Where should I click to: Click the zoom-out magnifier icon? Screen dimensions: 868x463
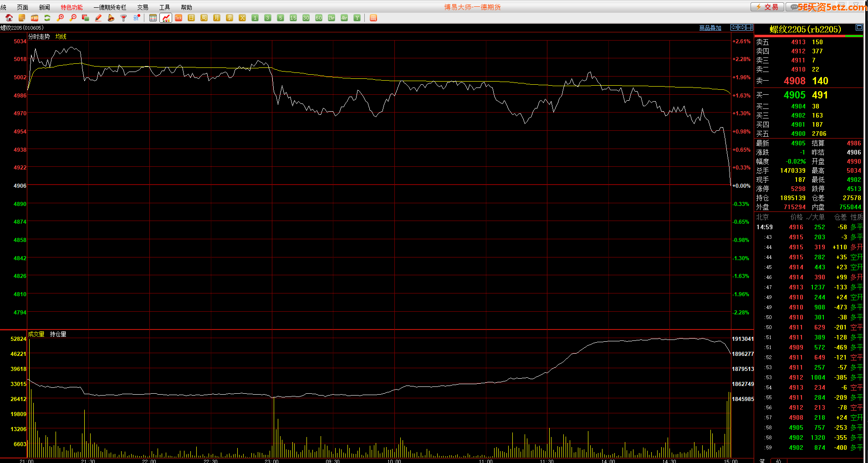click(x=73, y=18)
